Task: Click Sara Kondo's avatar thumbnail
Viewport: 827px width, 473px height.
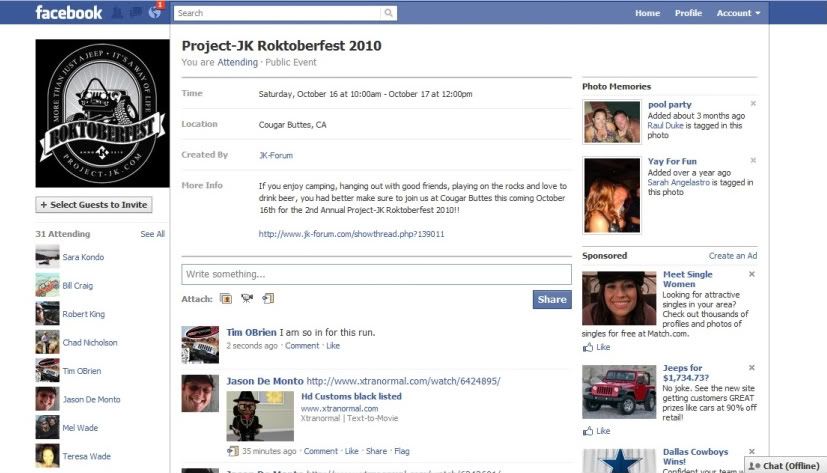Action: tap(47, 257)
